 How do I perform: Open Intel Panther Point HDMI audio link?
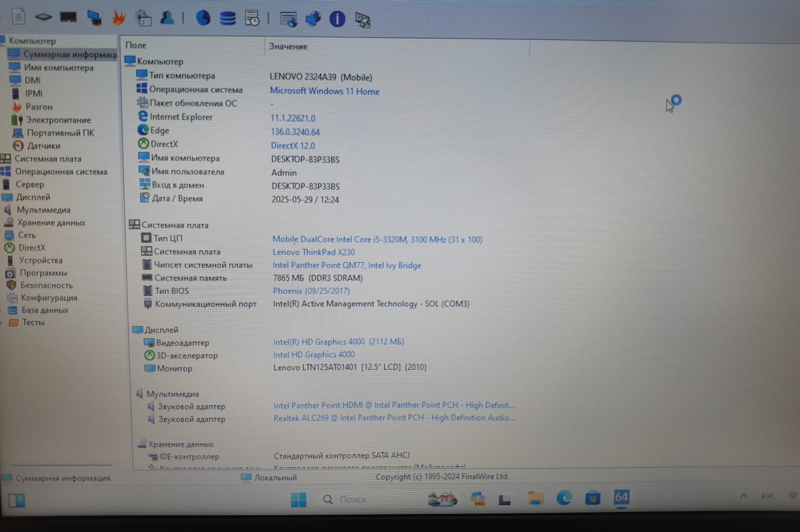pos(394,405)
